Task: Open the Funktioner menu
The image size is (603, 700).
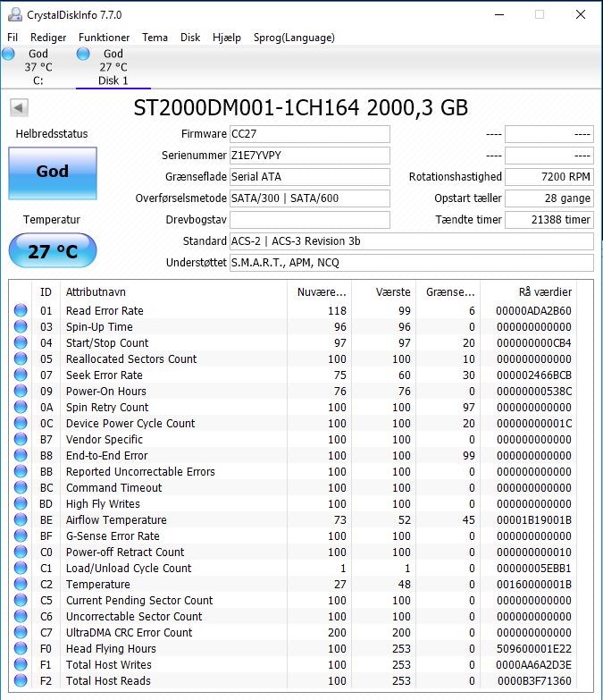Action: point(104,38)
